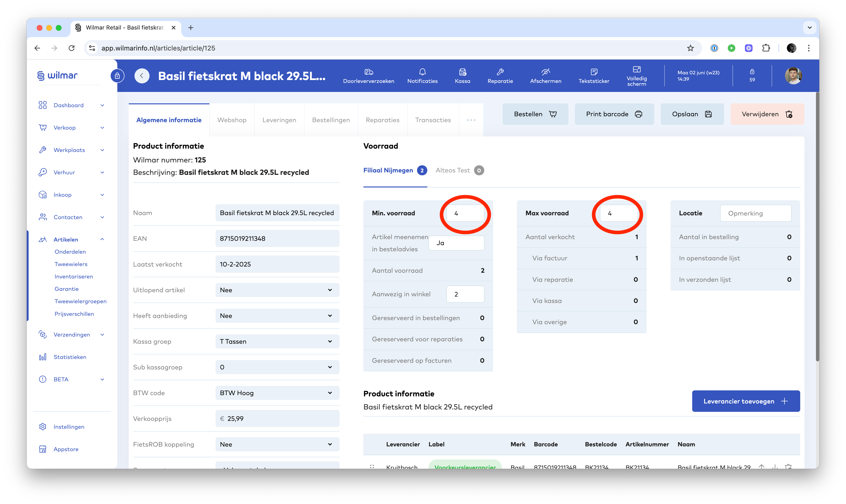Open the Uitlopend artikel dropdown
The height and width of the screenshot is (504, 846).
pyautogui.click(x=277, y=290)
